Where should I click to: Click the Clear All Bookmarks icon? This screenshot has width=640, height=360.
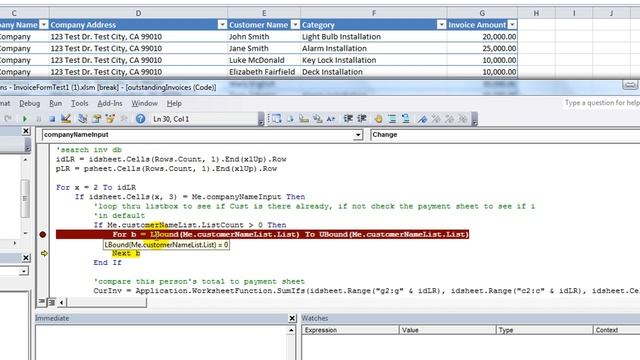[463, 119]
